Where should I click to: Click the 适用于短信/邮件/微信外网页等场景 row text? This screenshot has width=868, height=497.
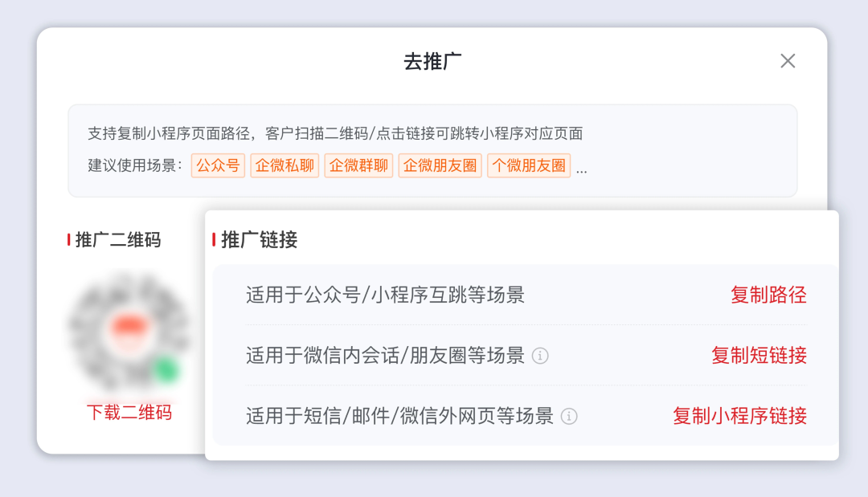point(399,416)
